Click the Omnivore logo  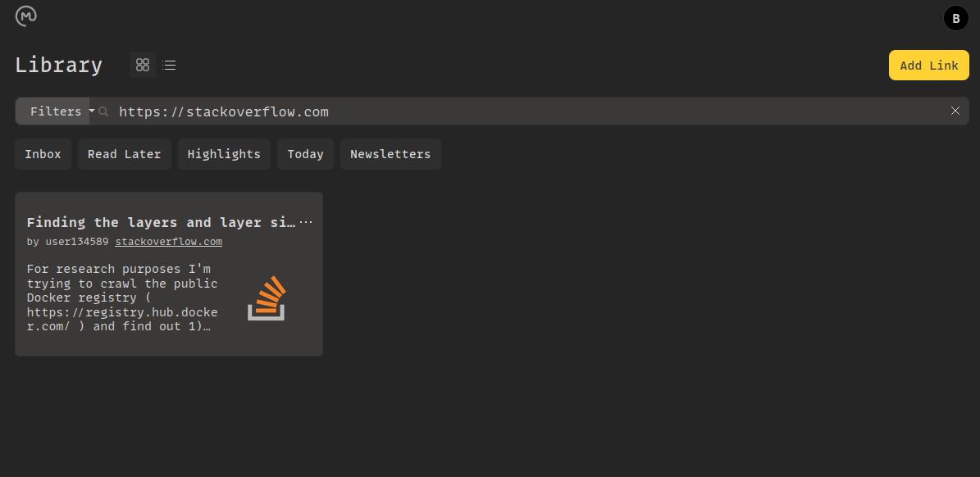pyautogui.click(x=25, y=16)
